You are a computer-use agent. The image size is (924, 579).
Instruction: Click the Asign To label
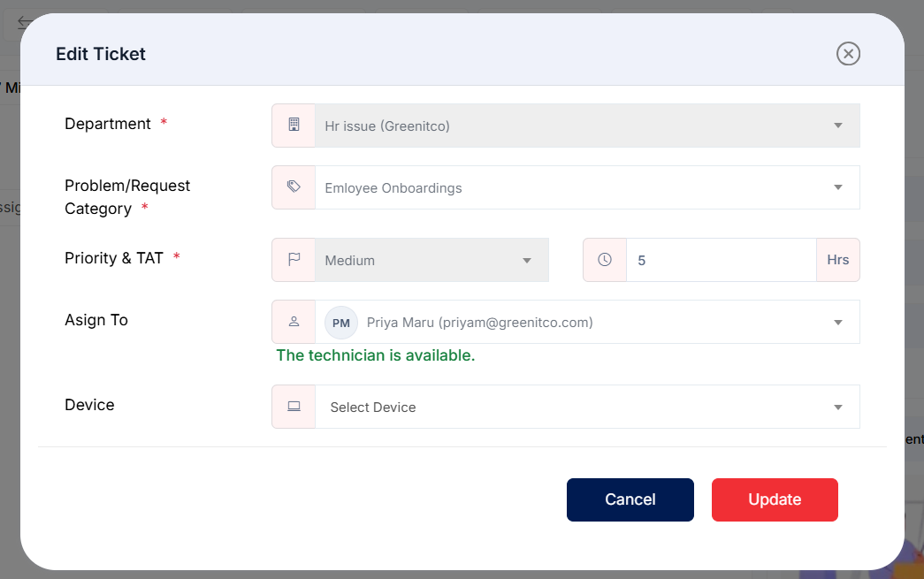point(96,320)
